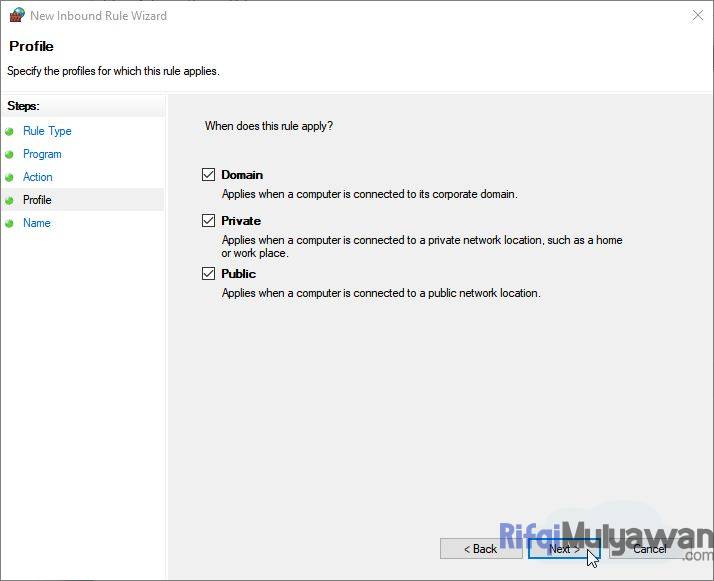This screenshot has width=714, height=581.
Task: Select the Action step link
Action: (38, 177)
